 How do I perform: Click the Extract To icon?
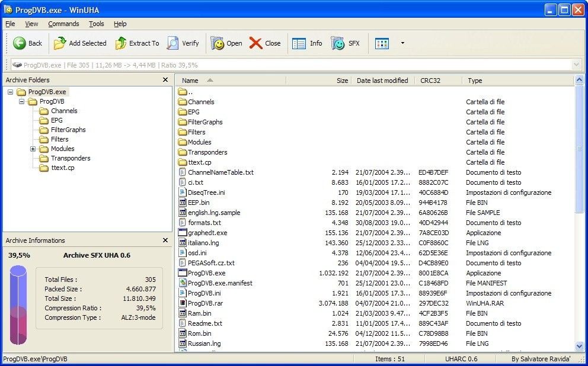pos(120,43)
